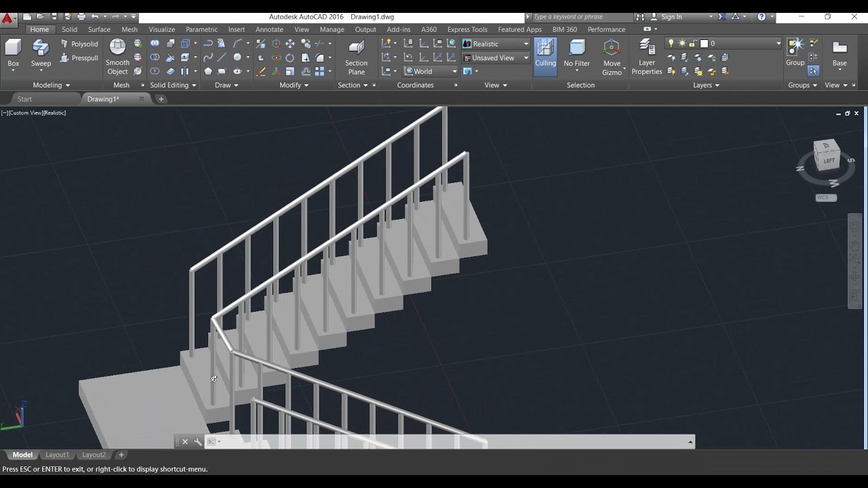868x488 pixels.
Task: Undo using the quick access arrow
Action: pyautogui.click(x=95, y=16)
